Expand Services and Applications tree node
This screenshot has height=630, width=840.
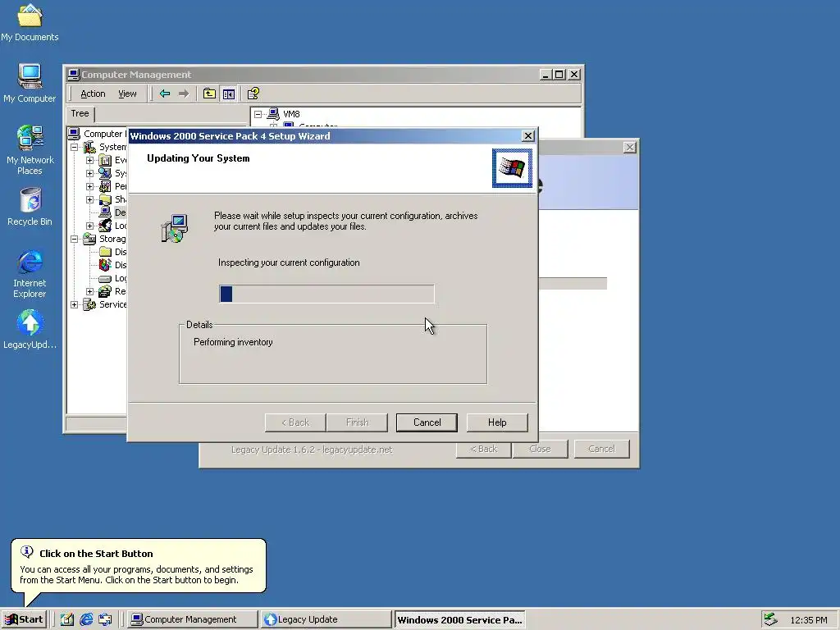click(x=75, y=305)
